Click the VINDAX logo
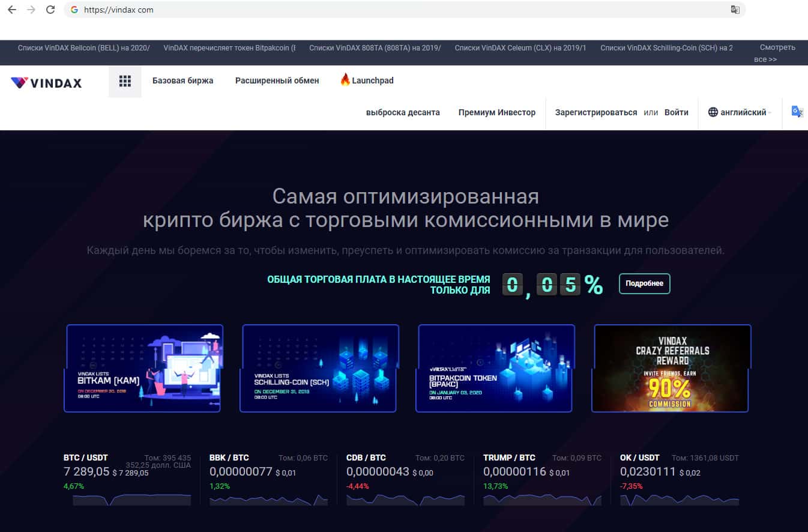808x532 pixels. (x=46, y=83)
